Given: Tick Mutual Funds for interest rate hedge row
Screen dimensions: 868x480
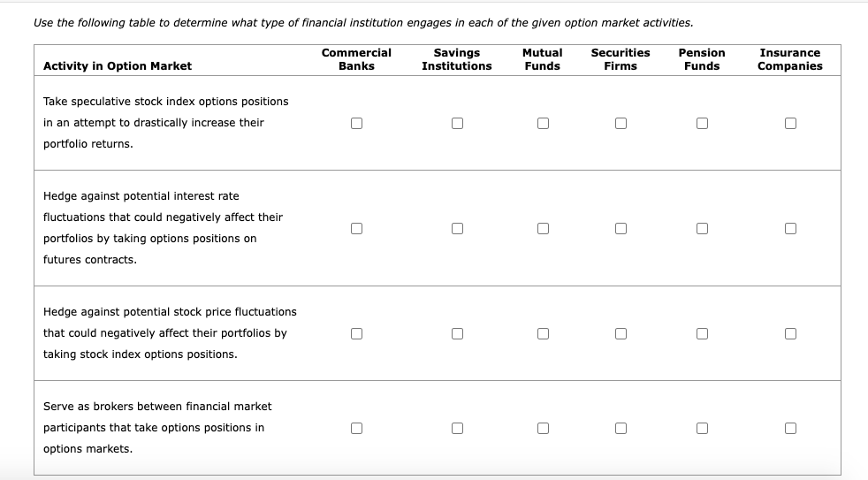Looking at the screenshot, I should tap(542, 228).
